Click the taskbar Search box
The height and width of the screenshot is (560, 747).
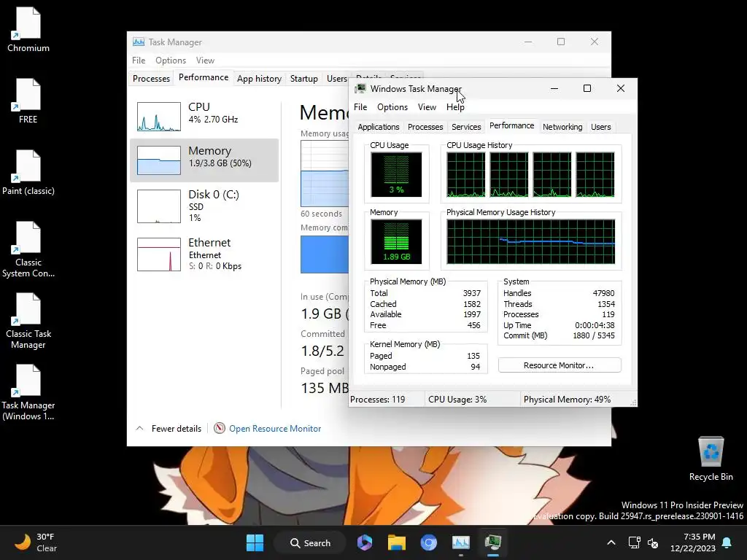pos(309,542)
